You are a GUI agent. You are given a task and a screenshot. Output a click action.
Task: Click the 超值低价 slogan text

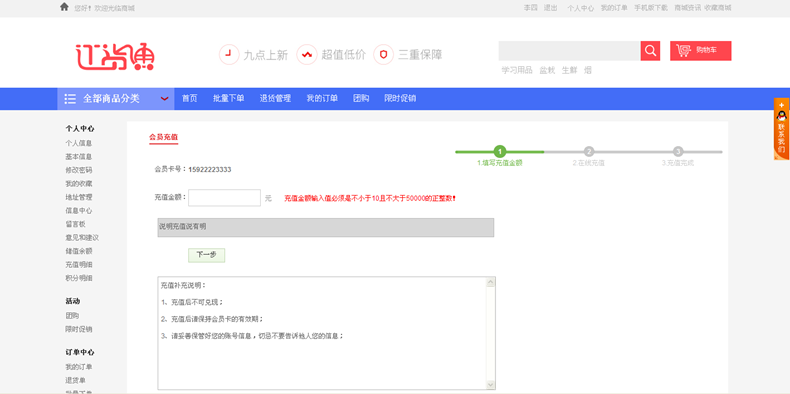coord(344,55)
